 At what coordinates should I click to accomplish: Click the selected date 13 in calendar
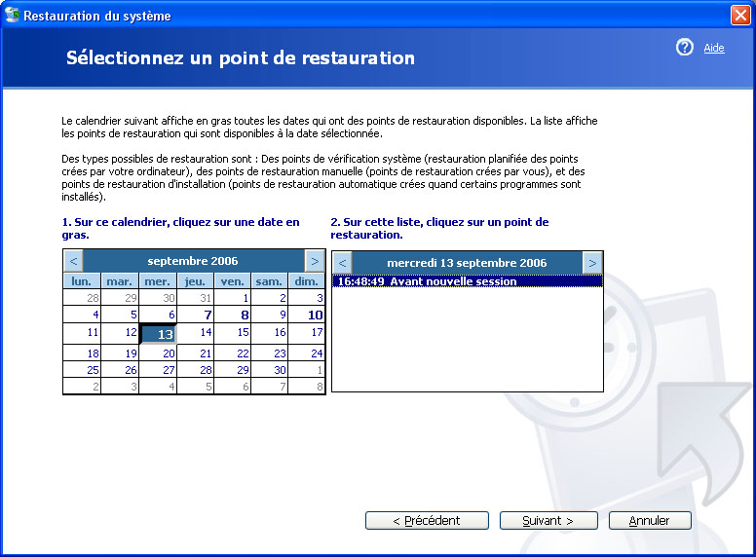158,334
